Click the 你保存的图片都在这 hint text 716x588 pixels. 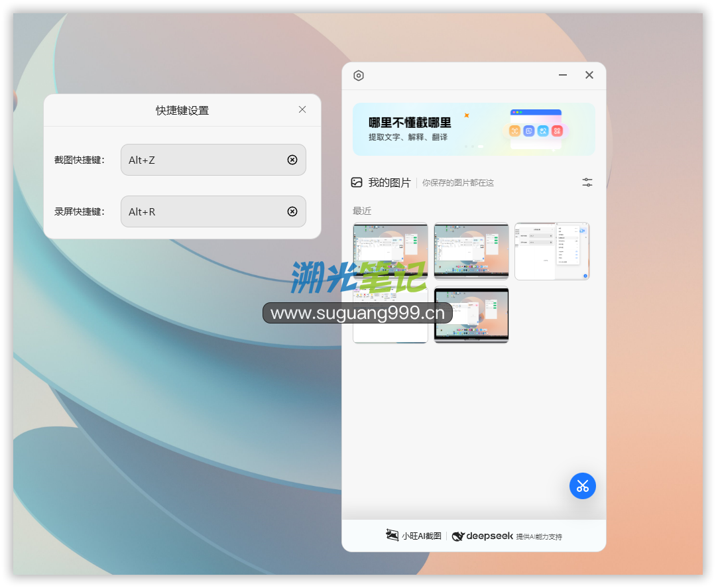click(458, 182)
